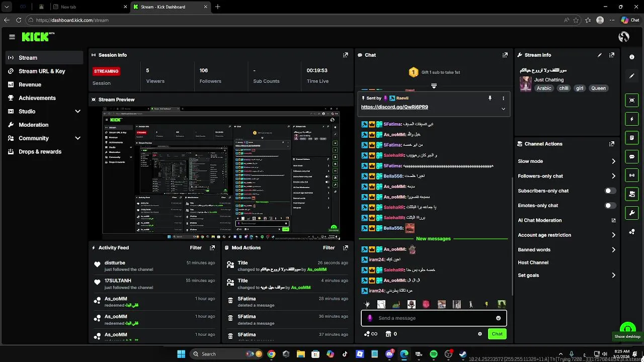Click the document notes icon in right sidebar
Image resolution: width=644 pixels, height=362 pixels.
pyautogui.click(x=632, y=138)
